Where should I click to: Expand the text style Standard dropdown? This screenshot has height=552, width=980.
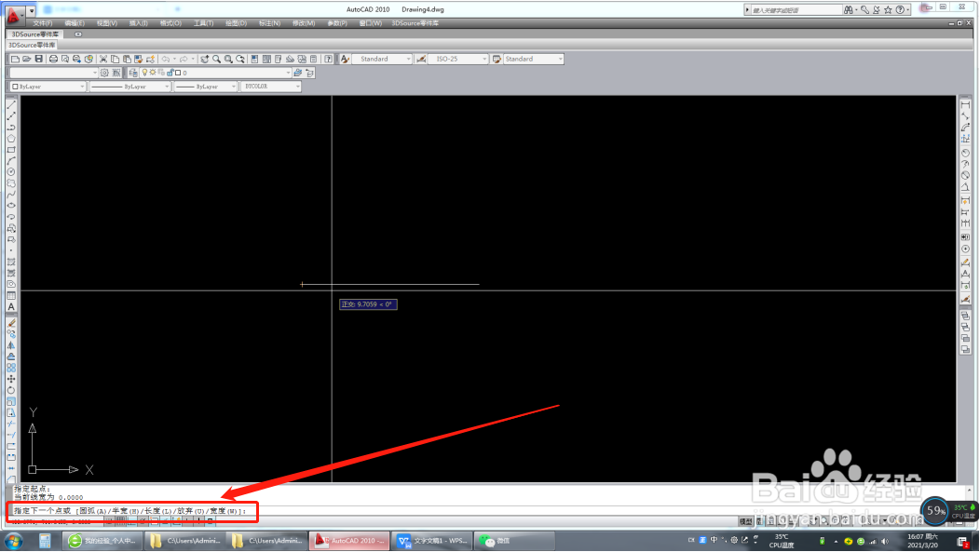click(x=409, y=59)
